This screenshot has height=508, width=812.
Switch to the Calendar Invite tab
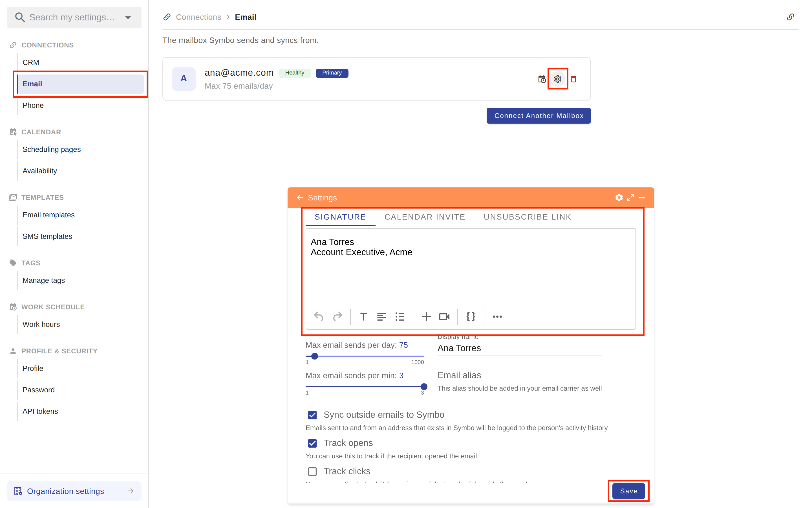pos(424,217)
